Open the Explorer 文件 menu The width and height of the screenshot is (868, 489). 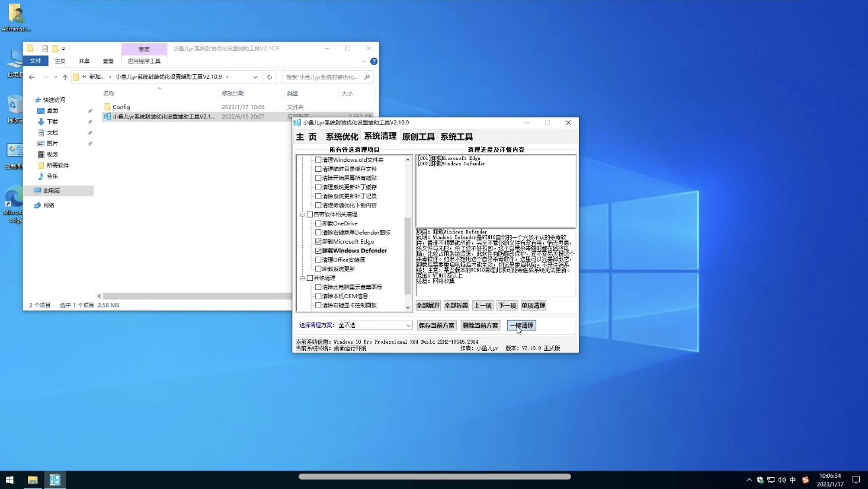click(36, 61)
